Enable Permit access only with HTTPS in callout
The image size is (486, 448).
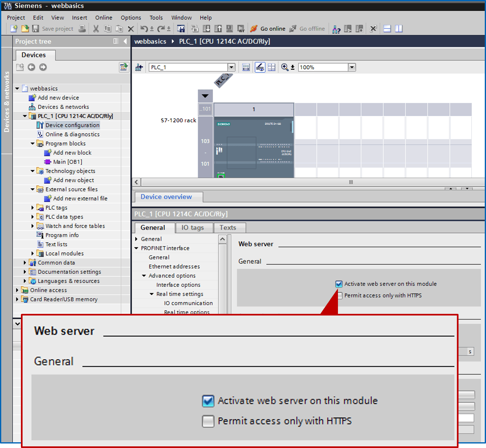coord(208,421)
